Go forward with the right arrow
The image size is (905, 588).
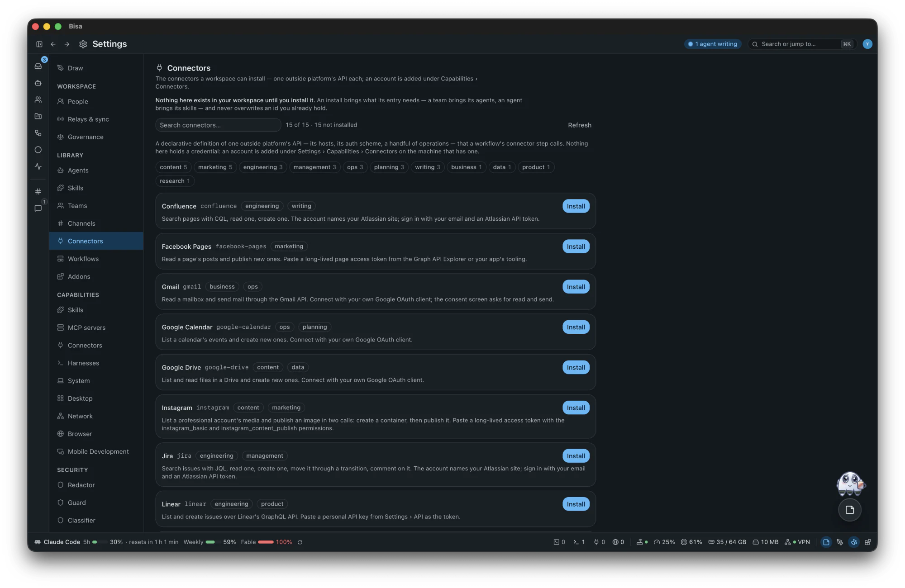pyautogui.click(x=67, y=44)
